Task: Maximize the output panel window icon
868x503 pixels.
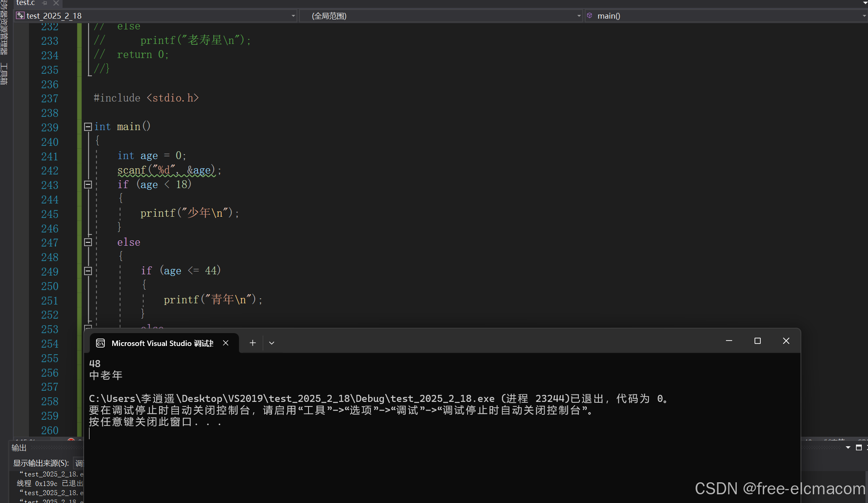Action: (858, 447)
